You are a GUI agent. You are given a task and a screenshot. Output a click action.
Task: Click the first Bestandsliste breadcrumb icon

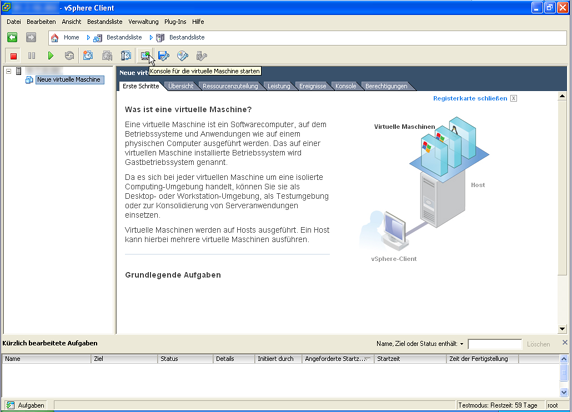click(97, 38)
